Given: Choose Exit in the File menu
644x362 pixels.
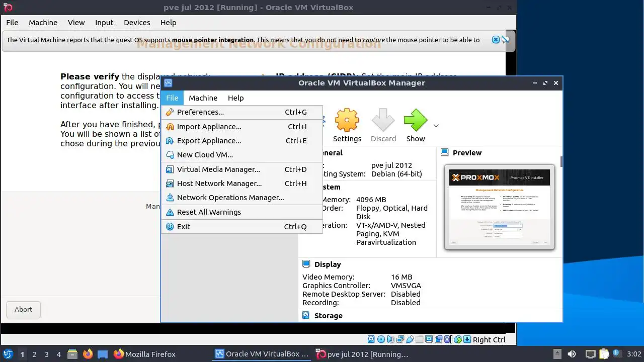Looking at the screenshot, I should coord(242,227).
